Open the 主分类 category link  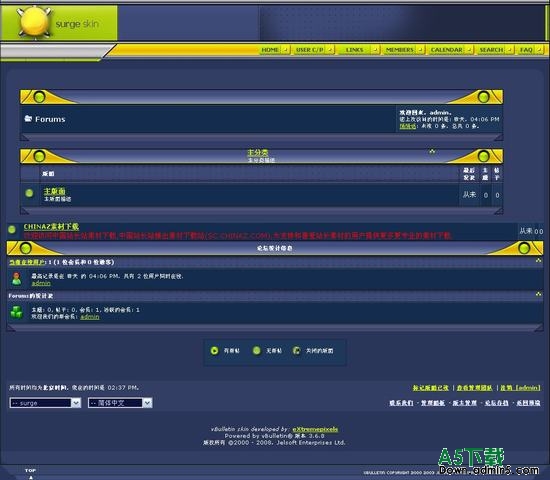257,152
